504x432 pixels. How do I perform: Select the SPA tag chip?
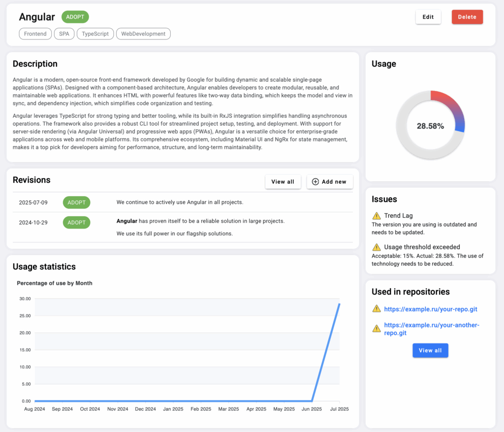[64, 34]
